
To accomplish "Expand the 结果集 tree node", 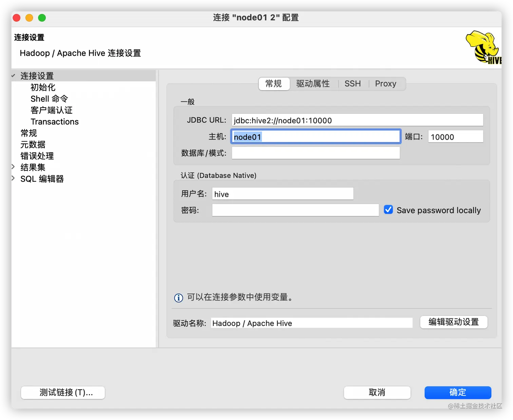I will pos(13,167).
